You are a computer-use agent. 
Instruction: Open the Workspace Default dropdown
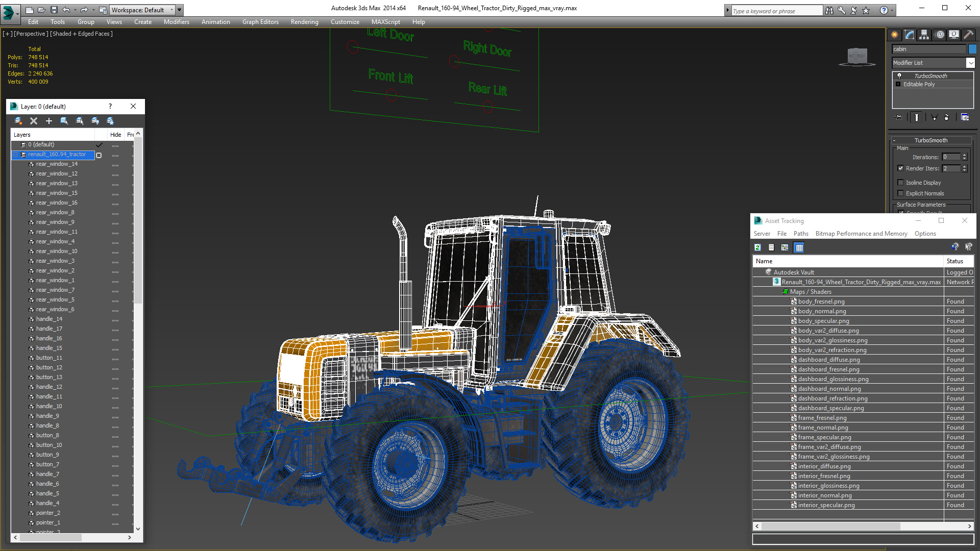click(142, 10)
